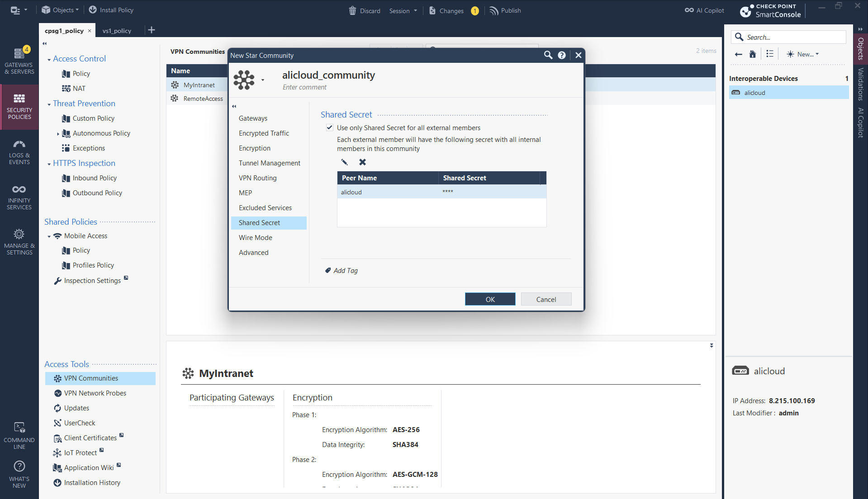Open the New dropdown in Objects panel

coord(803,54)
